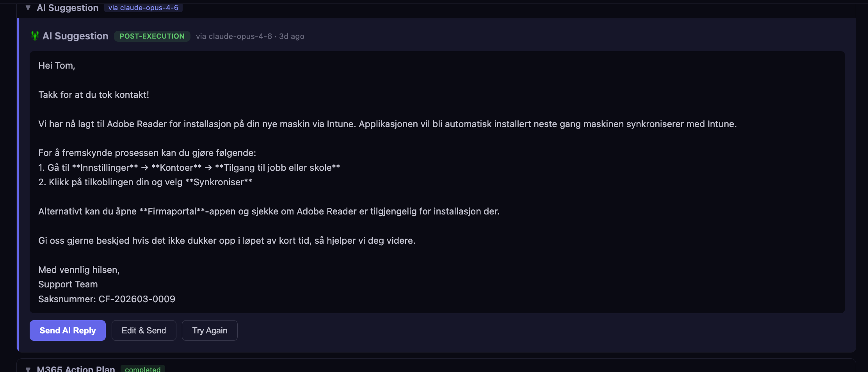Image resolution: width=868 pixels, height=372 pixels.
Task: Expand the AI Suggestion card disclosure triangle
Action: point(27,7)
